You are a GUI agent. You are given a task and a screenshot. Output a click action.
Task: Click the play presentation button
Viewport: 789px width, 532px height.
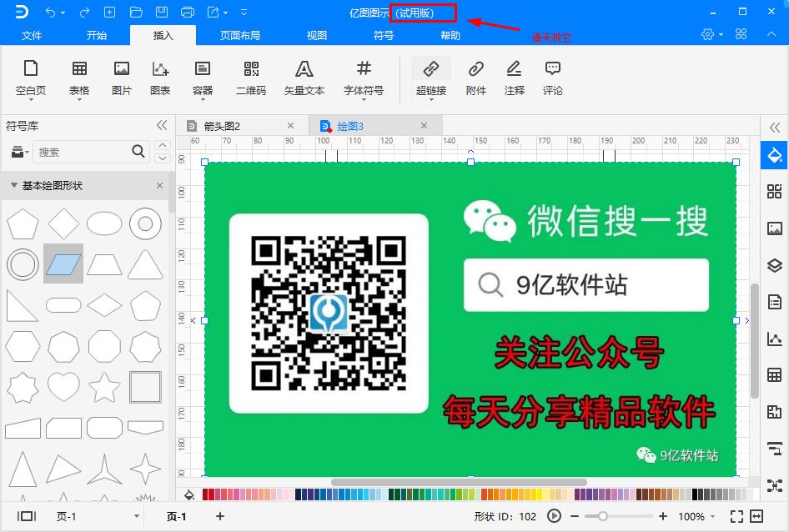point(554,516)
